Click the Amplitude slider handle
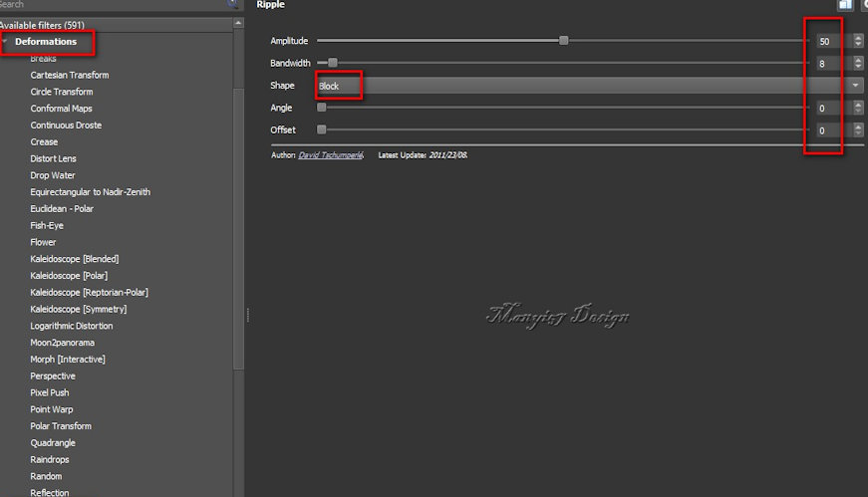The image size is (868, 497). (563, 41)
